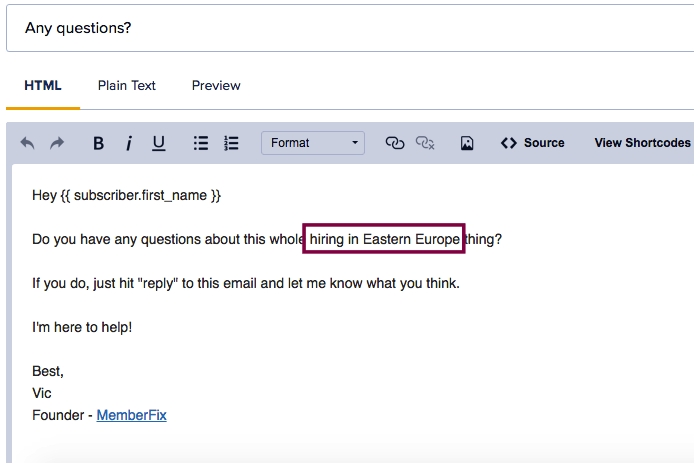Toggle bold formatting
694x463 pixels.
pyautogui.click(x=98, y=143)
